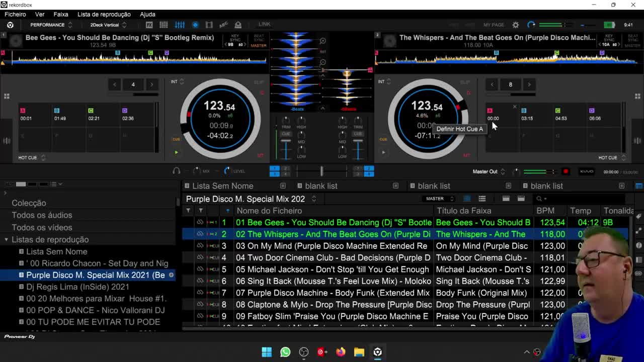Click the track filter funnel icon
Screen dimensions: 644x362
[x=188, y=211]
